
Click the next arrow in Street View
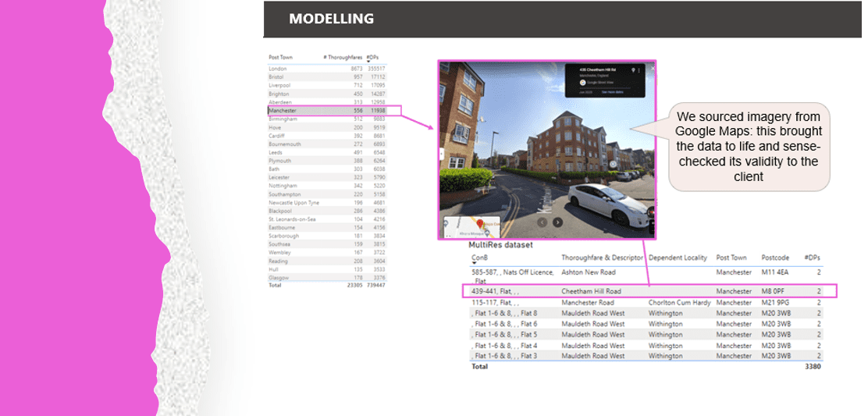[x=557, y=222]
